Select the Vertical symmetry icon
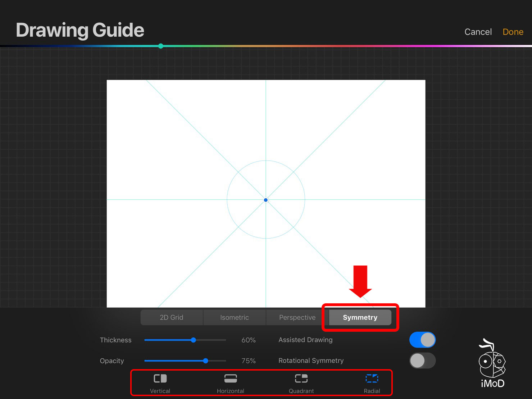532x399 pixels. coord(160,379)
